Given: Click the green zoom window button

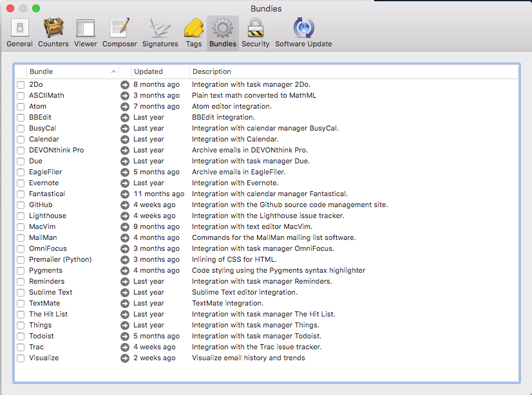Looking at the screenshot, I should pyautogui.click(x=36, y=8).
